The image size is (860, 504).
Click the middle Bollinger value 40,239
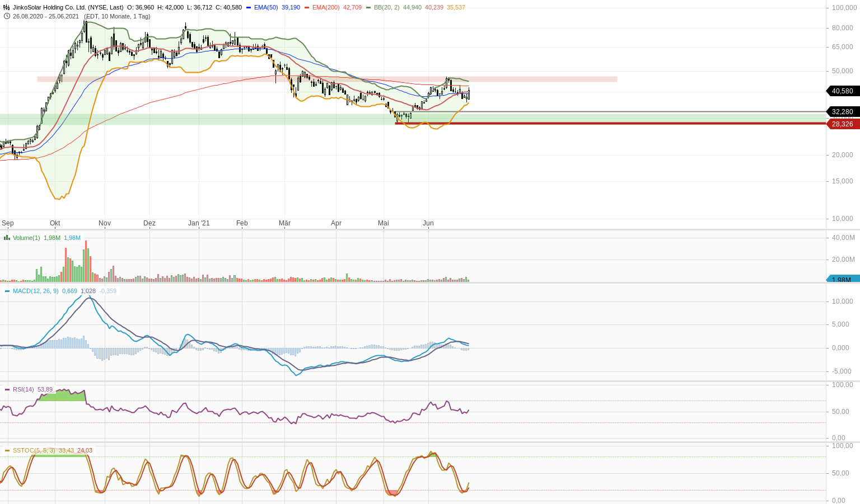coord(434,7)
